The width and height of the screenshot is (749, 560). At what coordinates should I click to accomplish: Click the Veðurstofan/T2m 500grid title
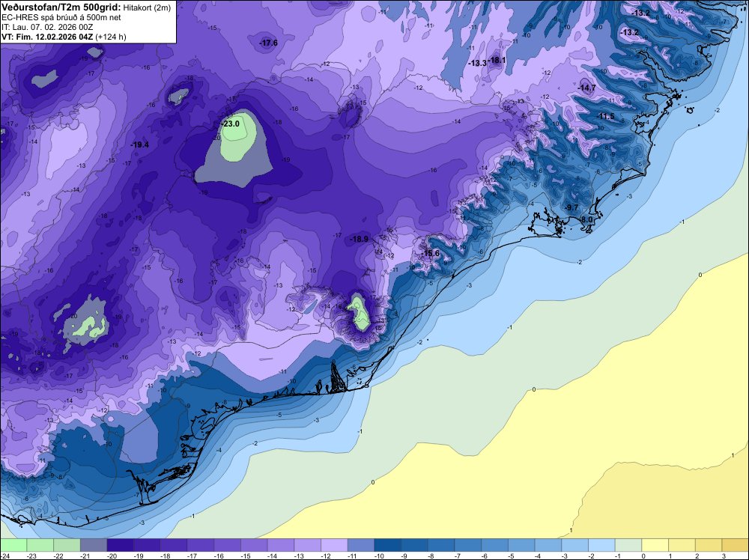(x=61, y=7)
